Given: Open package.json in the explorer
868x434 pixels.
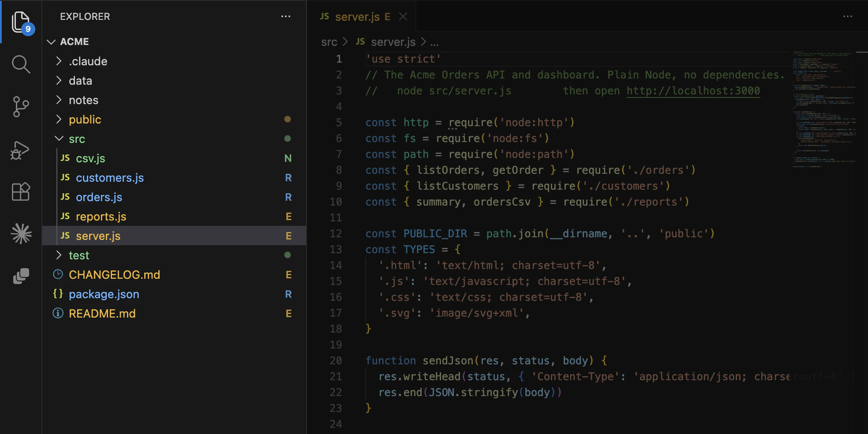Looking at the screenshot, I should [x=174, y=294].
